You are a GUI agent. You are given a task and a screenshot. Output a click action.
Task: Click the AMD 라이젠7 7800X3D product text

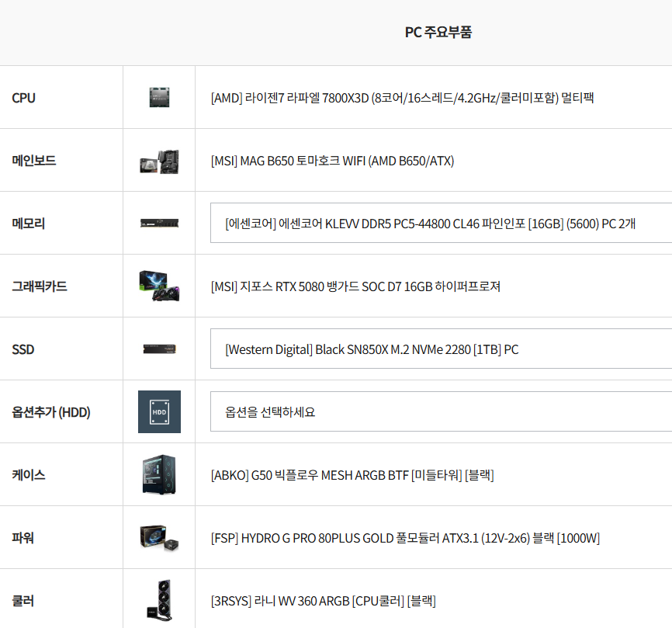coord(402,98)
